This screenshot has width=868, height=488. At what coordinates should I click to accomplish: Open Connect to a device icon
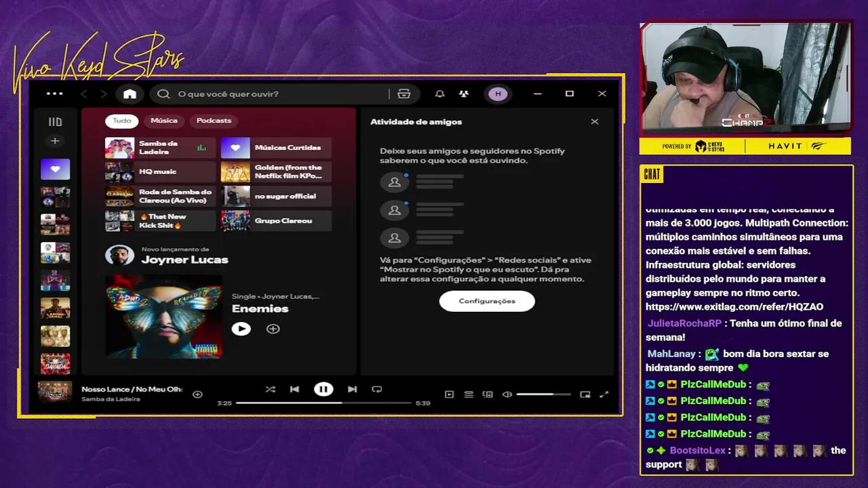[x=488, y=394]
